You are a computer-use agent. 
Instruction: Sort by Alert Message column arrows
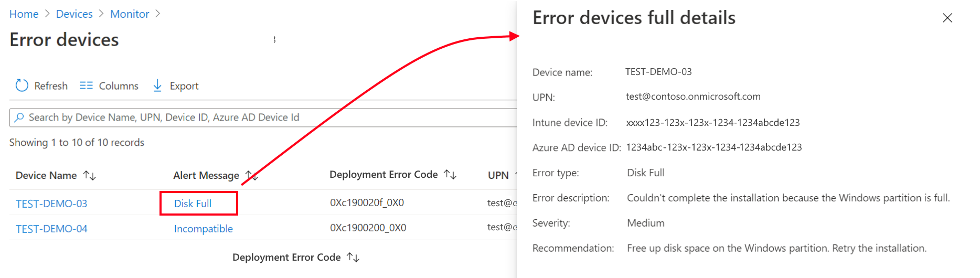click(x=252, y=176)
